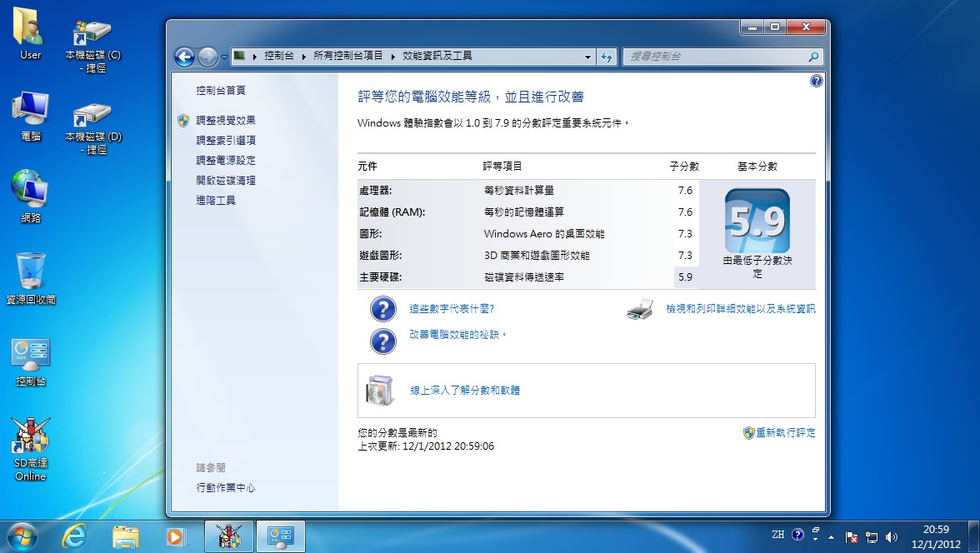Click the search magnifier icon
This screenshot has height=553, width=980.
[813, 57]
